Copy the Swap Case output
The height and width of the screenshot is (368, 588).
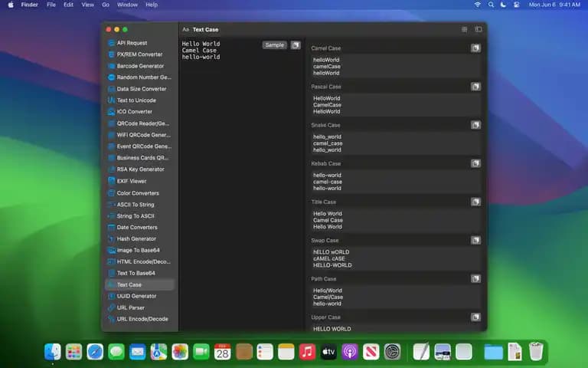tap(475, 240)
